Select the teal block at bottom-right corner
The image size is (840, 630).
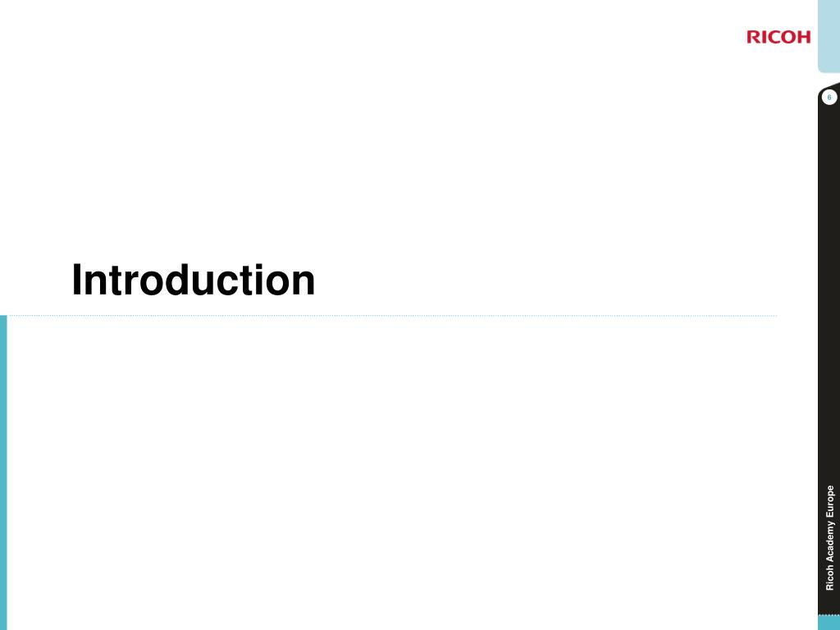pyautogui.click(x=829, y=623)
